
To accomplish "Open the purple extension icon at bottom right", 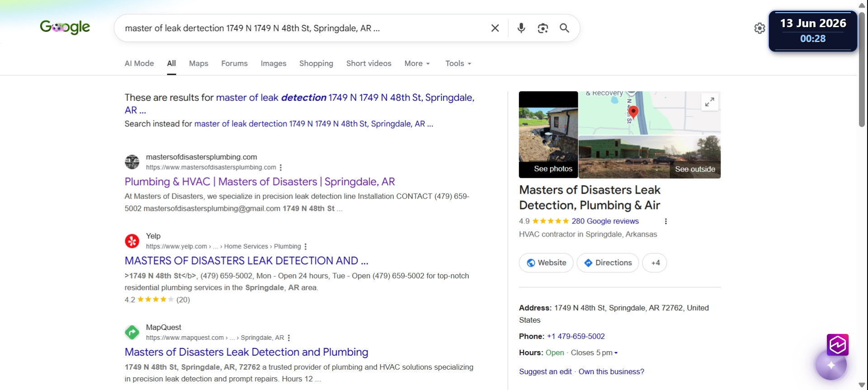I will (x=838, y=345).
